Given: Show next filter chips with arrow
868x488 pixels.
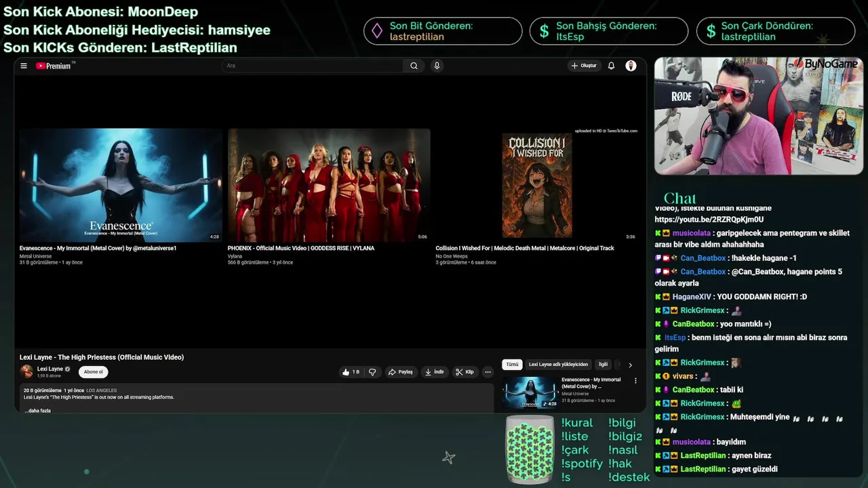Looking at the screenshot, I should (x=630, y=365).
